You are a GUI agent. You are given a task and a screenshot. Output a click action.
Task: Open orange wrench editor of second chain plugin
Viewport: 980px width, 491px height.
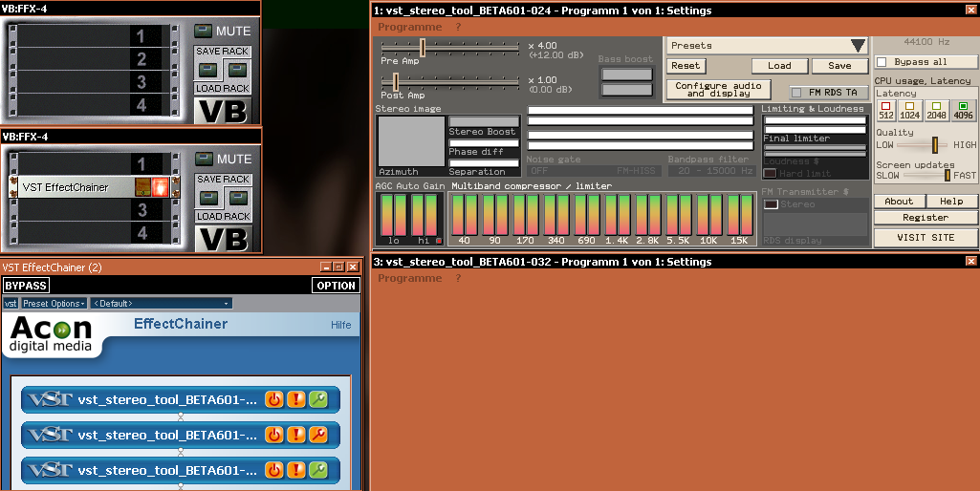click(318, 434)
